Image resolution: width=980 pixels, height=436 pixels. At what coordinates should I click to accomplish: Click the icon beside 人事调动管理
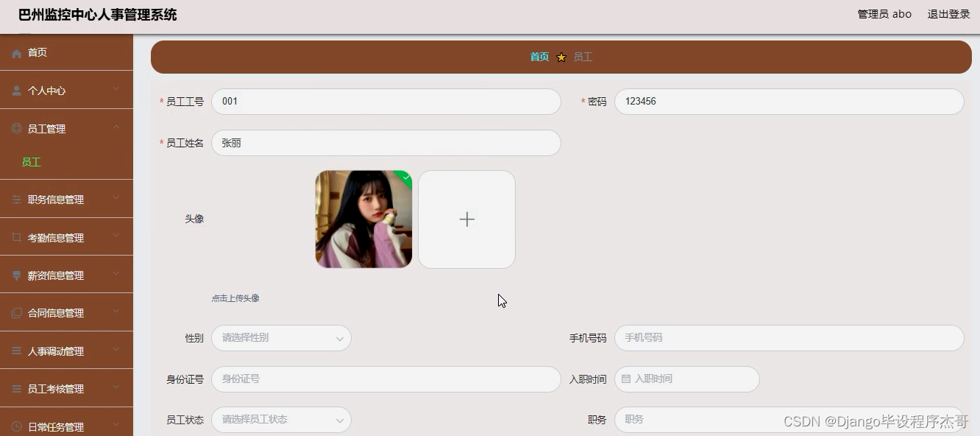tap(17, 351)
